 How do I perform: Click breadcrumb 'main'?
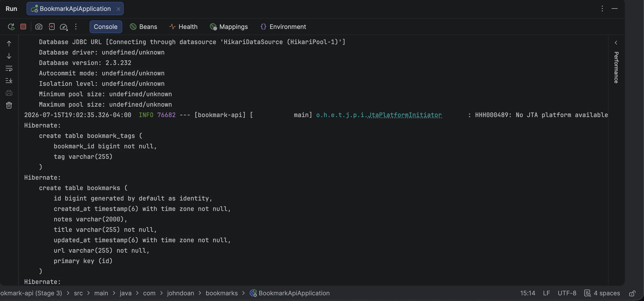pyautogui.click(x=101, y=293)
